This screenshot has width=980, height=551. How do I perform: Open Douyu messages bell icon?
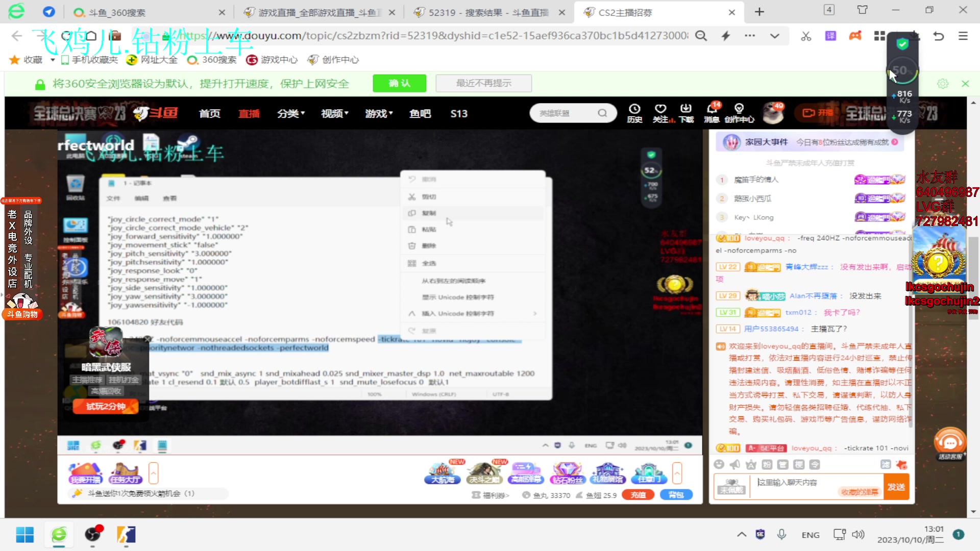click(x=712, y=113)
